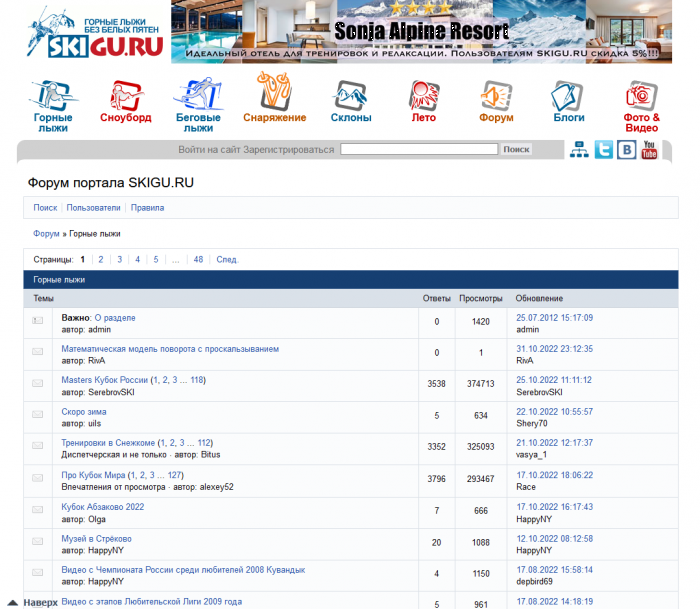Open the Склоны section icon
Screen dimensions: 700x609
tap(350, 95)
